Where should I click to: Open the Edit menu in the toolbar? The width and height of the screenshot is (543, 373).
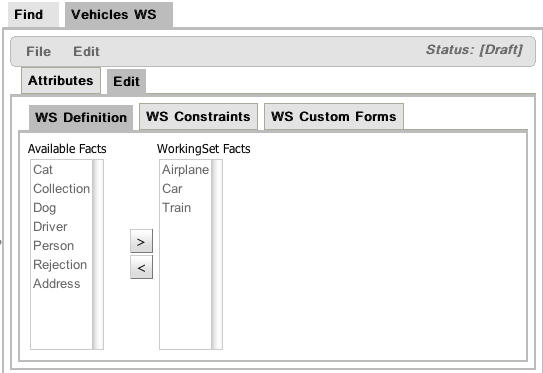point(86,52)
